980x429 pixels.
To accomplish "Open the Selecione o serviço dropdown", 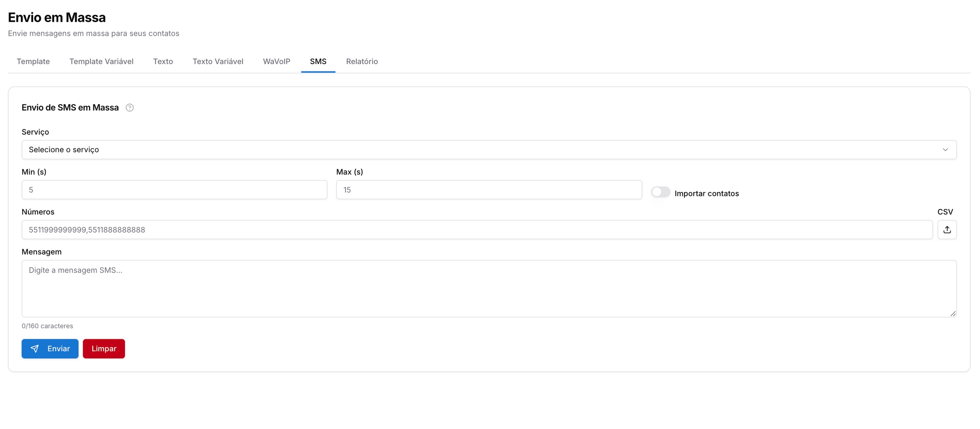I will pos(489,150).
